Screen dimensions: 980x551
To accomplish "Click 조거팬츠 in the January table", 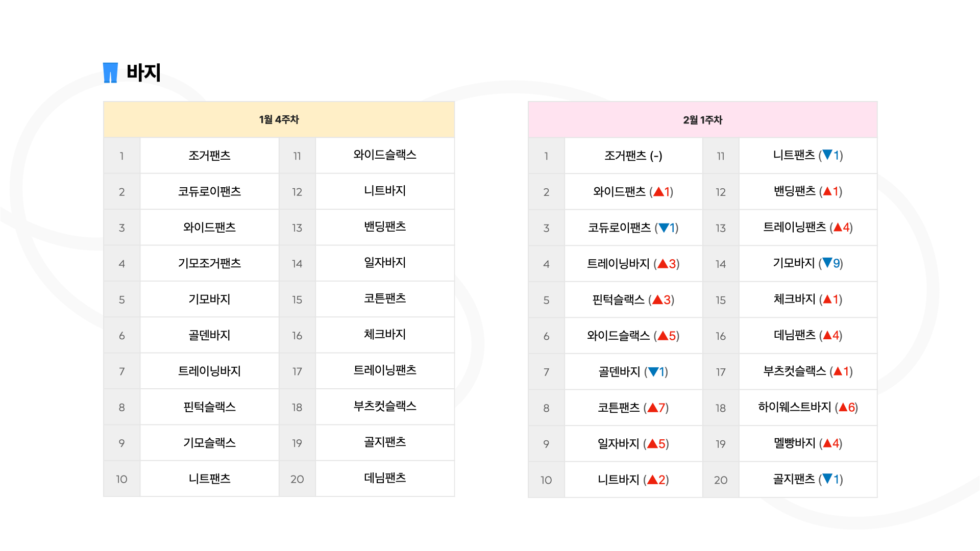I will point(209,156).
